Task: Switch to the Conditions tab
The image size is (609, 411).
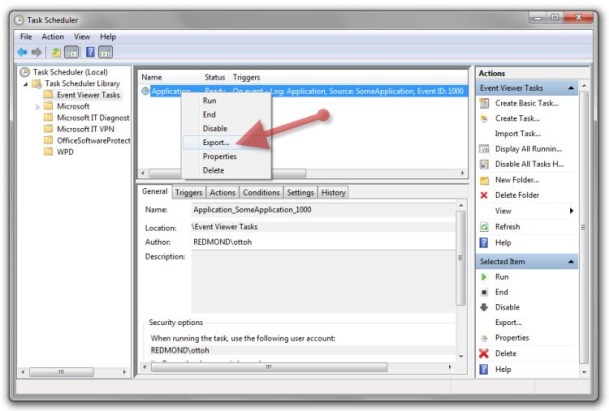Action: [x=261, y=193]
